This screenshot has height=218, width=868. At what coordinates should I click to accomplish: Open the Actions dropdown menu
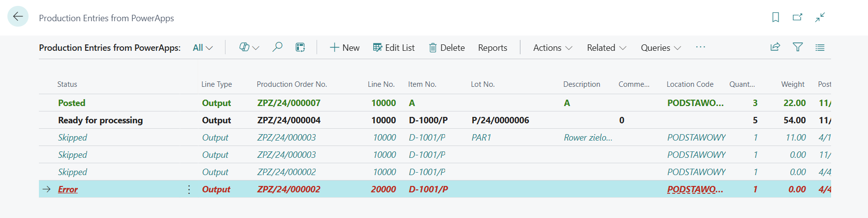click(552, 48)
